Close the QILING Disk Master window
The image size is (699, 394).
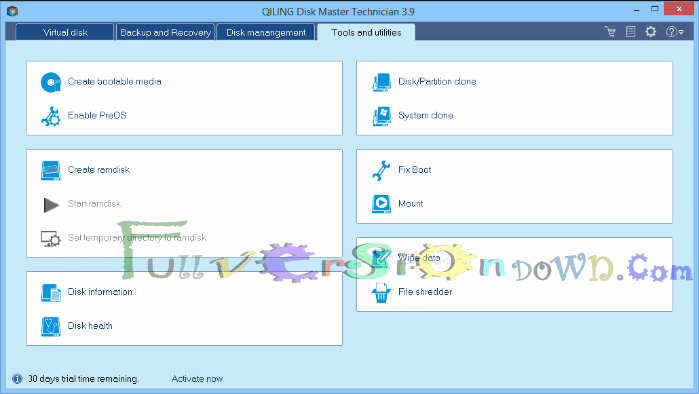[x=679, y=8]
